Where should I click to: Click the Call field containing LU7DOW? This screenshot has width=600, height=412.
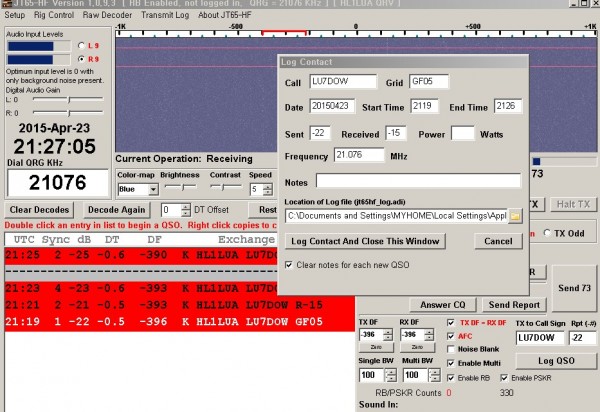(x=343, y=81)
